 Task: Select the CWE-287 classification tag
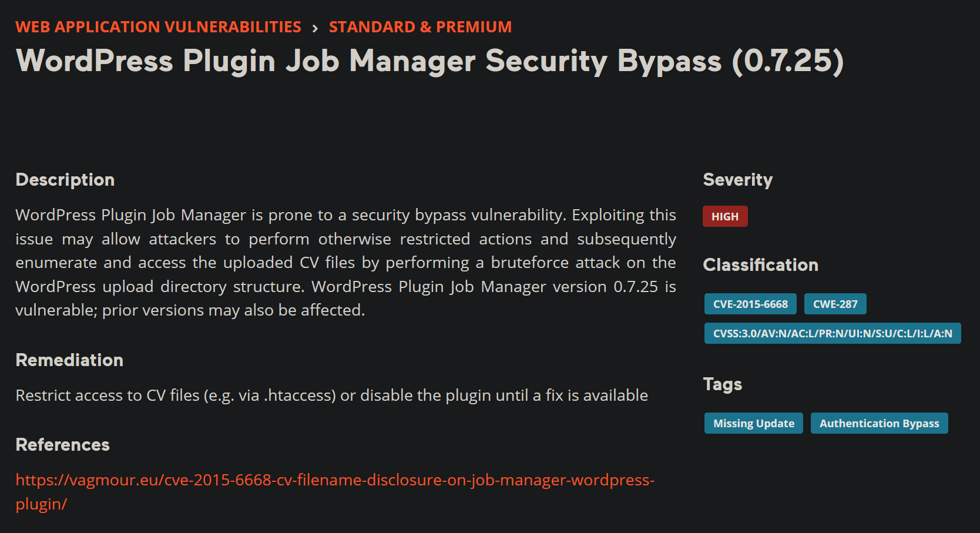pyautogui.click(x=835, y=304)
